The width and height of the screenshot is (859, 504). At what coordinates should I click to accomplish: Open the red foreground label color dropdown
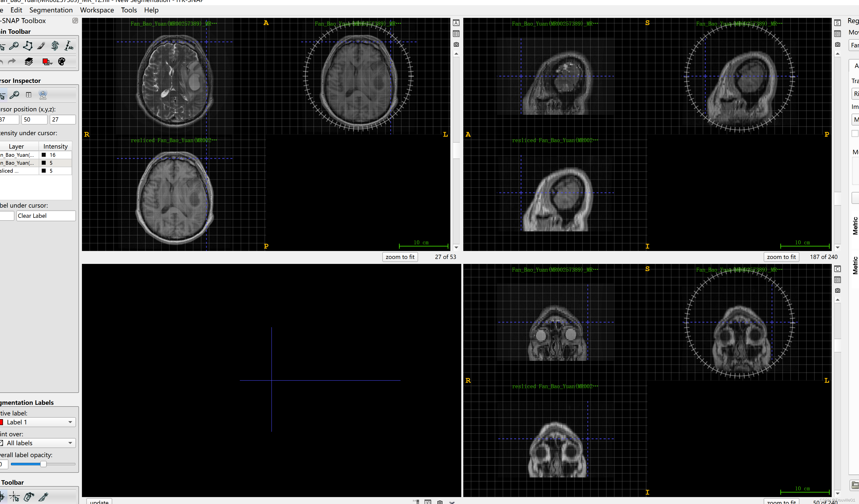pyautogui.click(x=47, y=62)
